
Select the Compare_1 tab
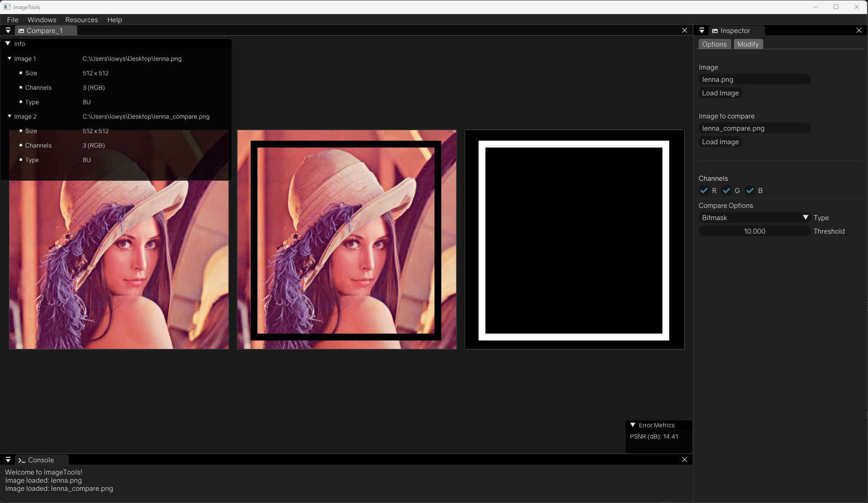[x=46, y=31]
